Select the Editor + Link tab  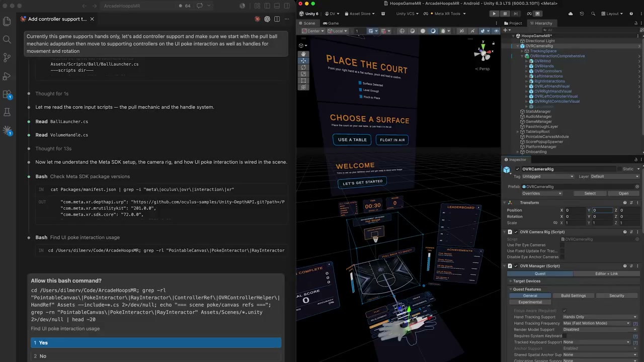click(x=606, y=274)
